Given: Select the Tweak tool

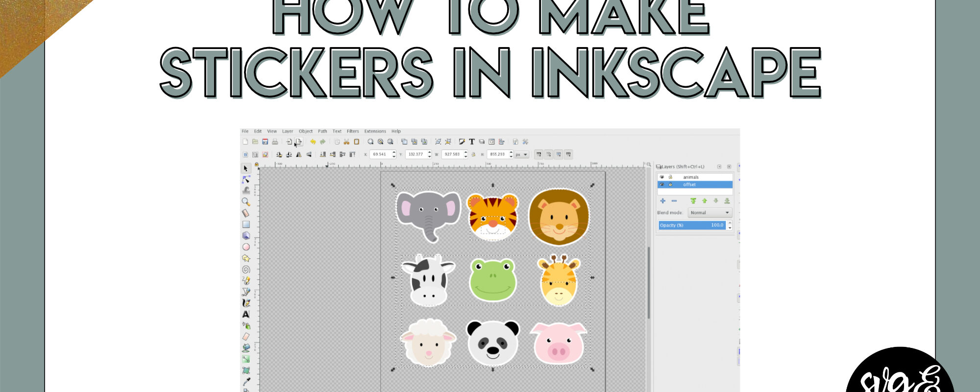Looking at the screenshot, I should (246, 191).
